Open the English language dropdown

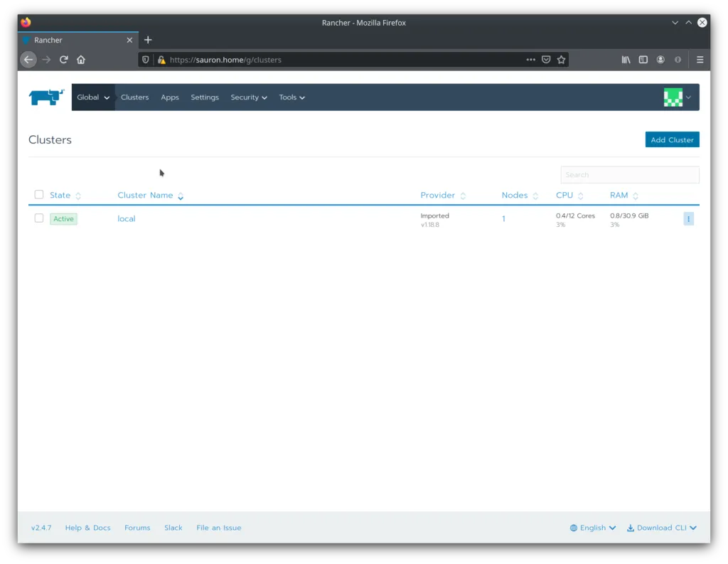coord(593,528)
